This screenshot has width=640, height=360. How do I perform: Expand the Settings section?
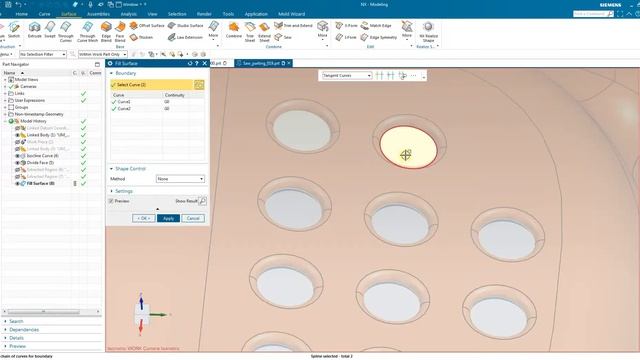click(x=111, y=191)
